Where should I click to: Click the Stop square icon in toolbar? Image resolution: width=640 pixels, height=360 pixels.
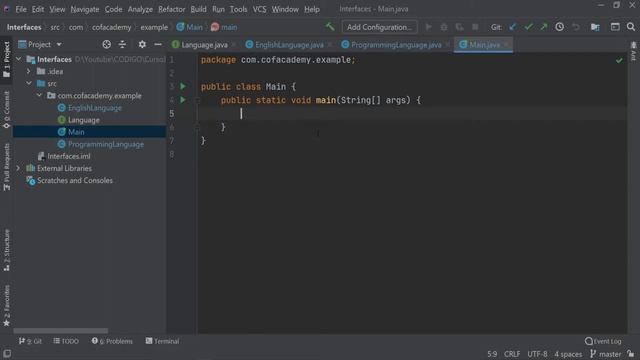tap(475, 27)
